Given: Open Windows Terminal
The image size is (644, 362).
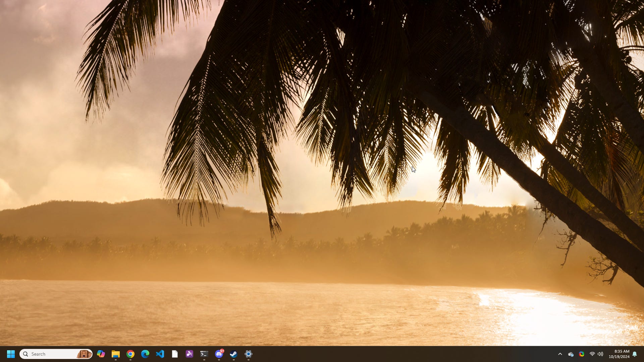Looking at the screenshot, I should (x=204, y=354).
